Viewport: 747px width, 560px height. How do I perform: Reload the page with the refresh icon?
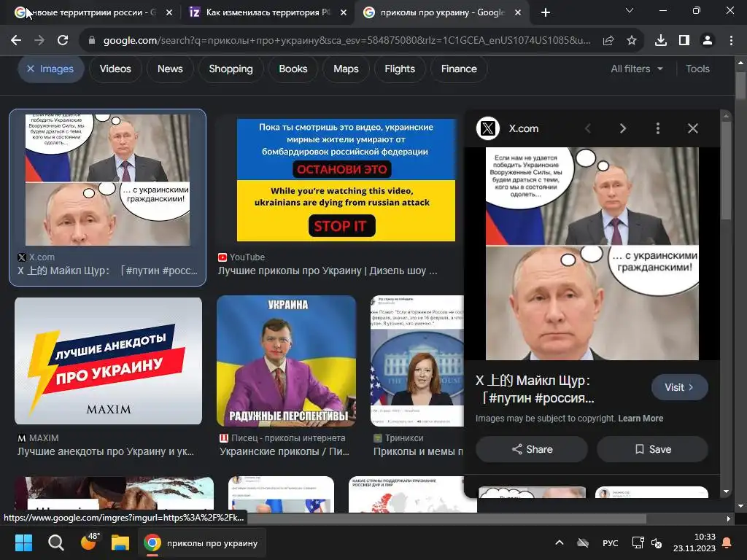tap(63, 41)
